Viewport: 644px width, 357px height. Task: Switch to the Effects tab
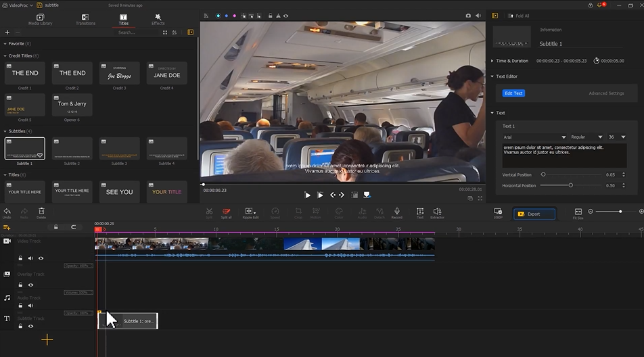coord(158,20)
